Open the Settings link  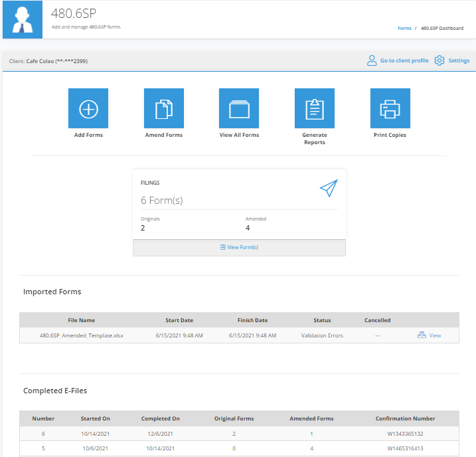click(x=459, y=60)
